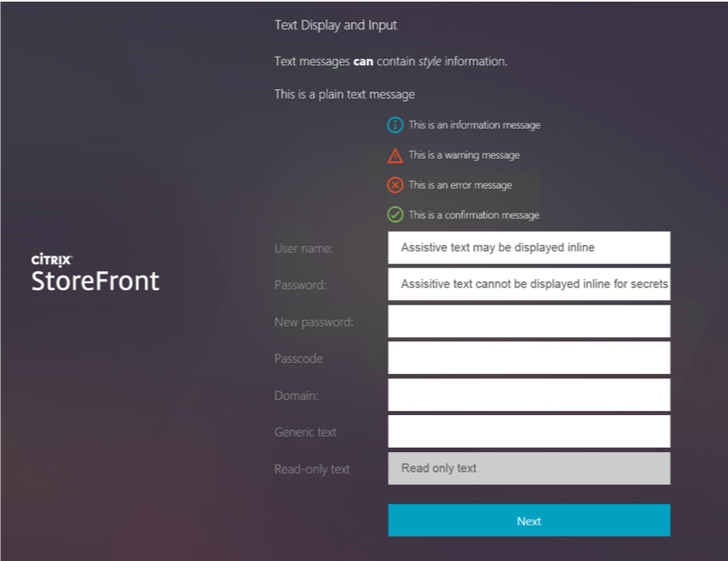Click into the Password field
This screenshot has height=561, width=728.
click(528, 284)
